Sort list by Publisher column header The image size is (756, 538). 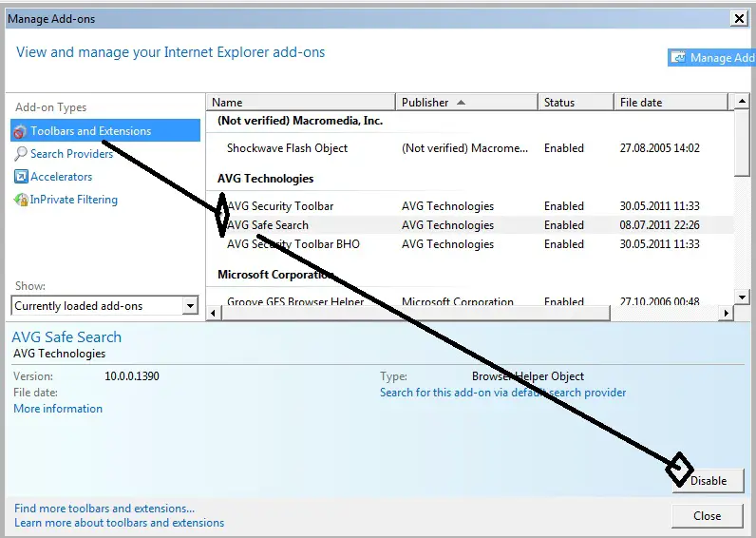(x=466, y=103)
